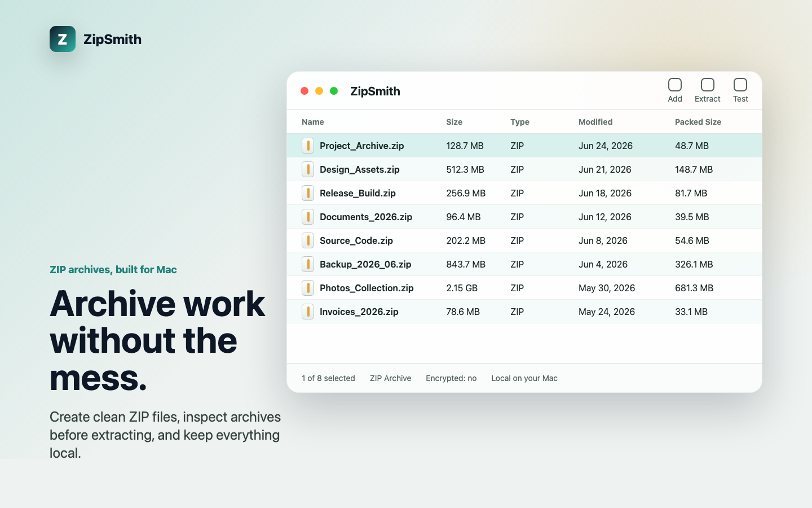Click the 'Encrypted: no' status entry
Image resolution: width=812 pixels, height=508 pixels.
451,378
